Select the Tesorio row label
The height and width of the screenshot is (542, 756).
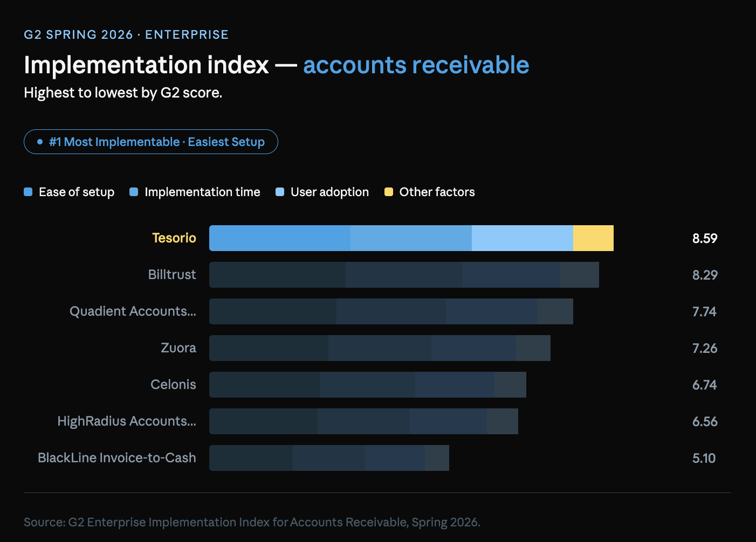[x=174, y=238]
